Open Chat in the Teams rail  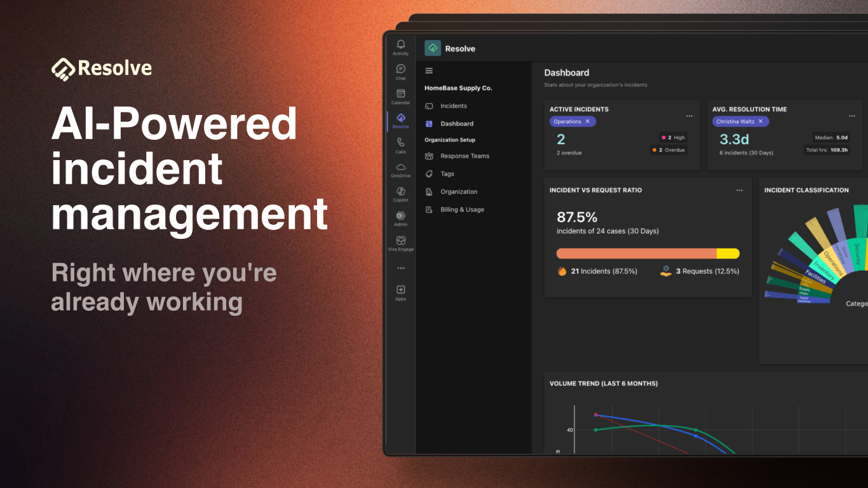pyautogui.click(x=400, y=72)
